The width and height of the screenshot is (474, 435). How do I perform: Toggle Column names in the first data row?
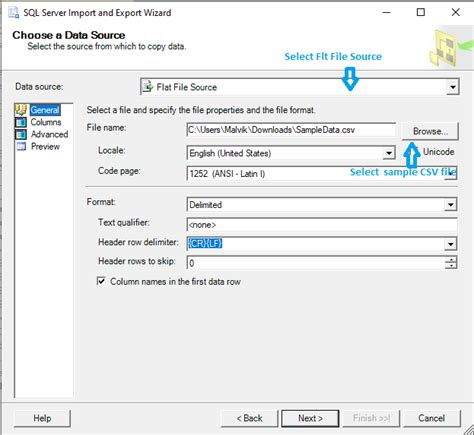click(101, 281)
